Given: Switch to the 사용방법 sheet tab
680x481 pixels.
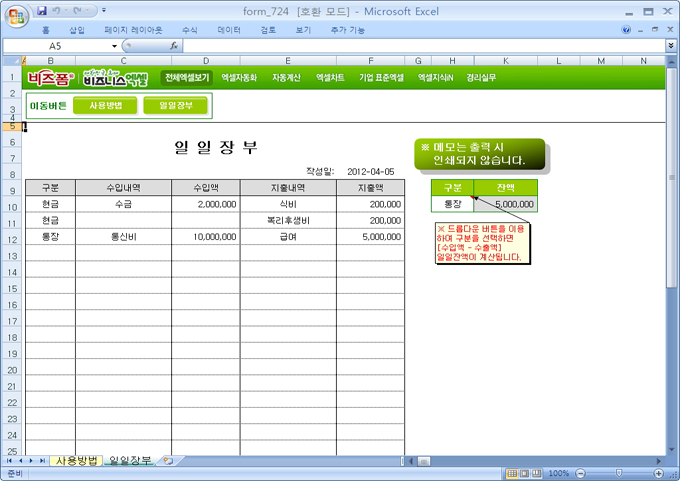Looking at the screenshot, I should 76,461.
